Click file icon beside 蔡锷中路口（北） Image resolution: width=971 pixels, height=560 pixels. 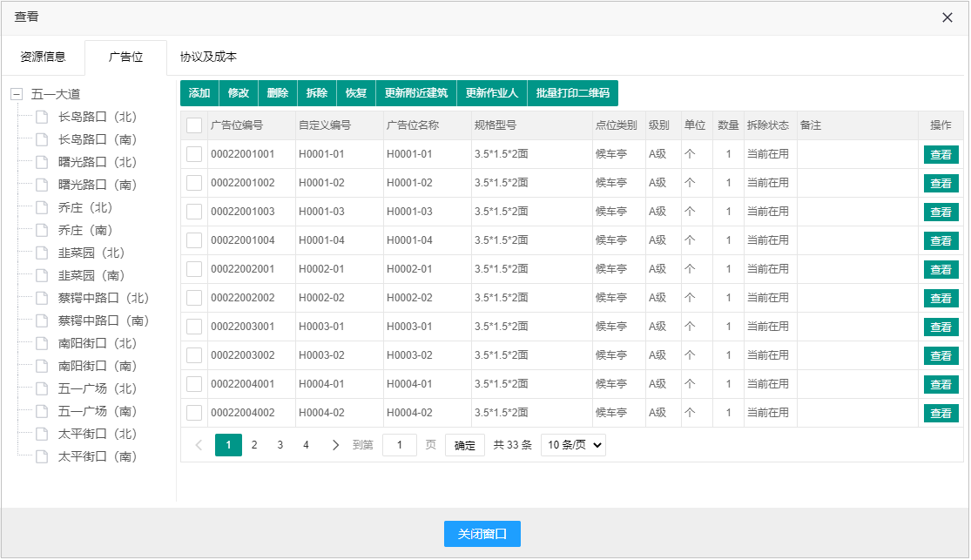pos(42,298)
